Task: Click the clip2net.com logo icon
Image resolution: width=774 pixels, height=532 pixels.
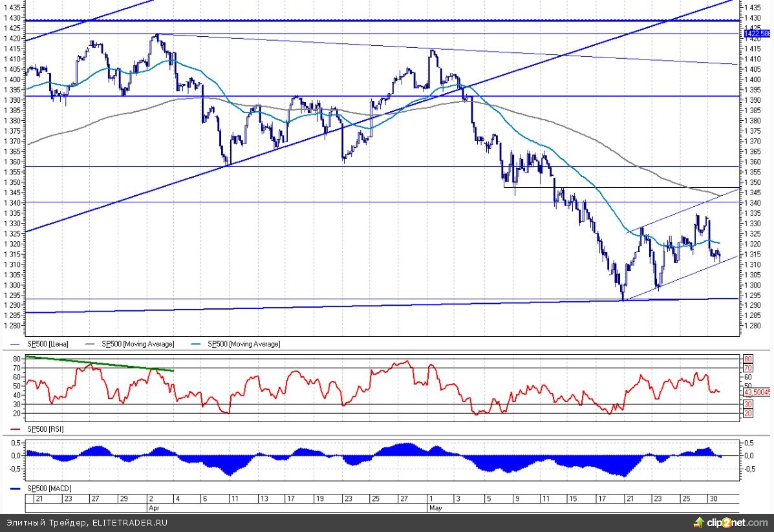Action: point(698,522)
